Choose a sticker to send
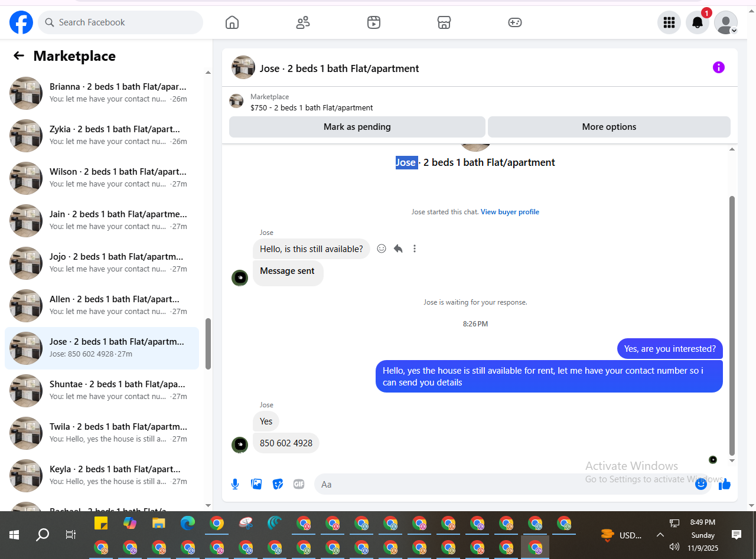The height and width of the screenshot is (559, 756). click(x=278, y=484)
